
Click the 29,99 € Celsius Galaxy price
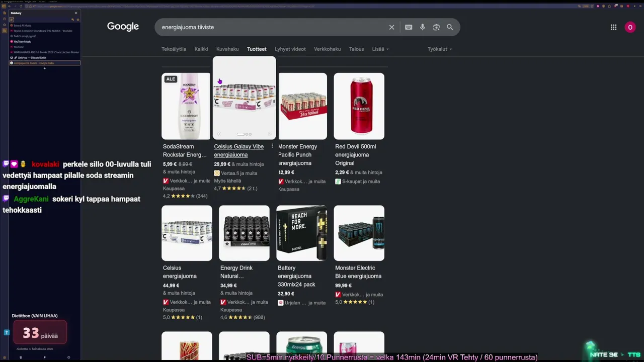click(222, 164)
